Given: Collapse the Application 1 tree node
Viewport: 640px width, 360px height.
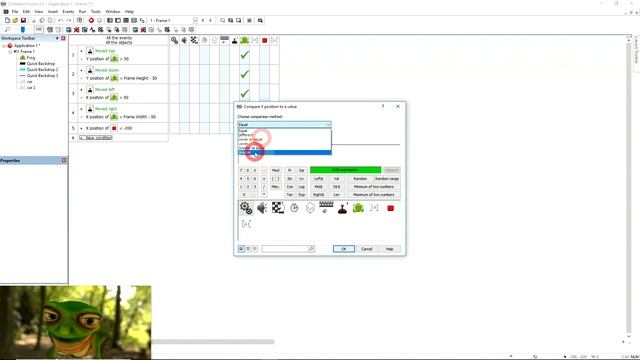Looking at the screenshot, I should (4, 46).
